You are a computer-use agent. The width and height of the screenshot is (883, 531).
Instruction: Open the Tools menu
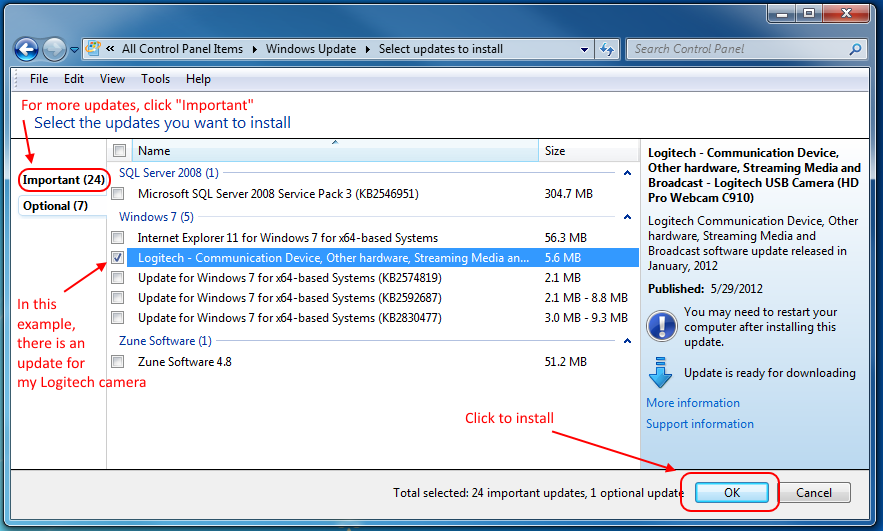tap(155, 79)
